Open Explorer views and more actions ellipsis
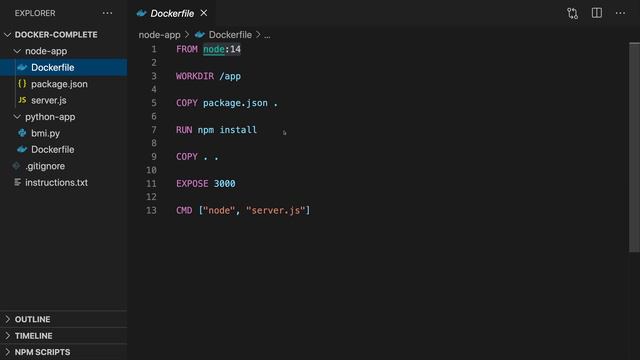Viewport: 640px width, 360px height. (107, 13)
